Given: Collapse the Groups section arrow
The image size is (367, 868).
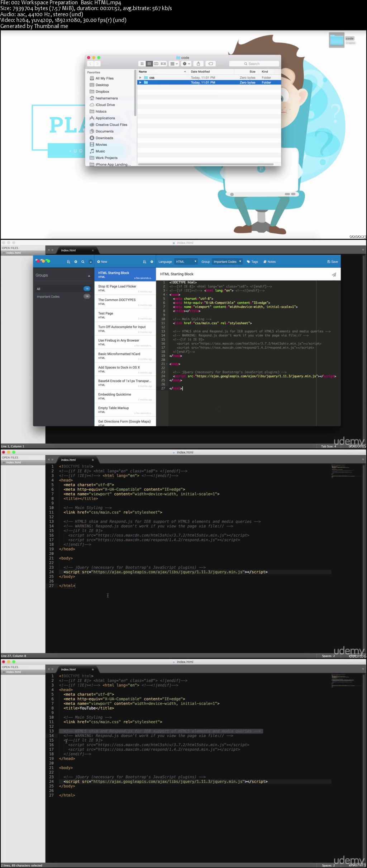Looking at the screenshot, I should (x=89, y=276).
